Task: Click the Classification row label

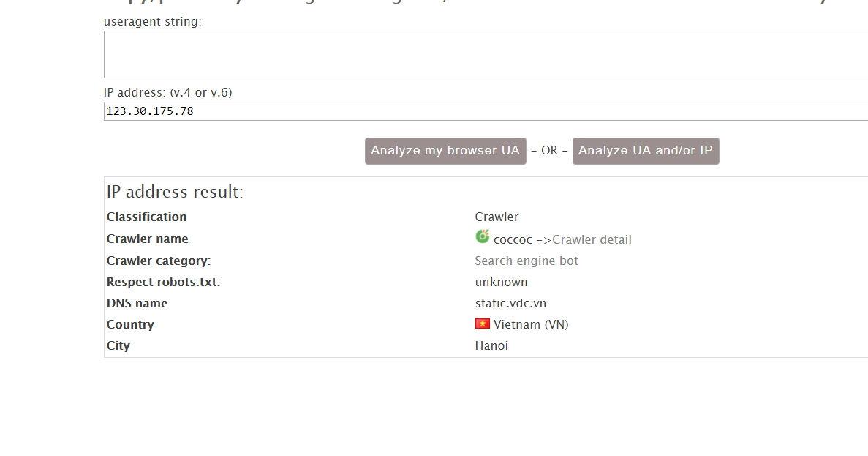Action: (146, 217)
